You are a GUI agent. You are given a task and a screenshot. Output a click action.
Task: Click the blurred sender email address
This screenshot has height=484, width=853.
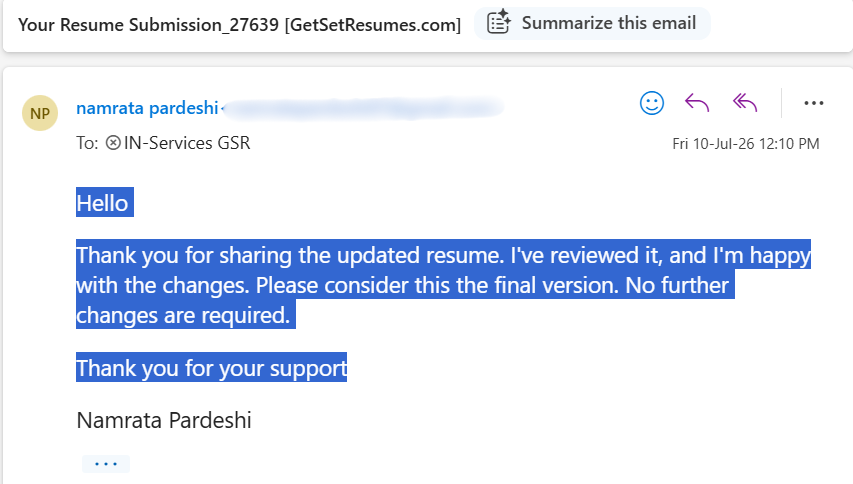click(x=363, y=108)
